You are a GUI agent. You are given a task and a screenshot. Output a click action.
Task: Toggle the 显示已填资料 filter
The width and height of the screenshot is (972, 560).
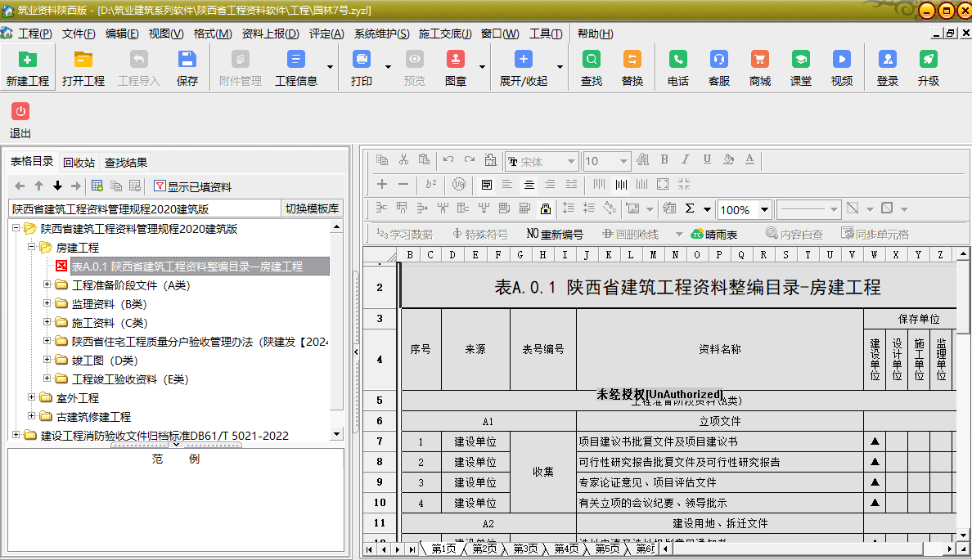click(193, 187)
